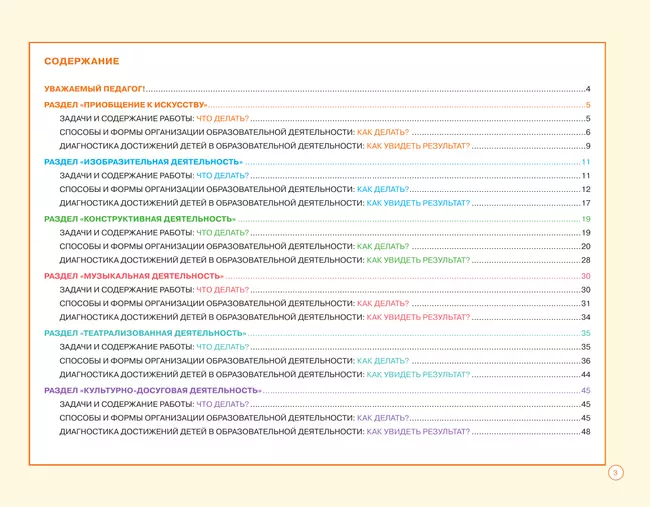Viewport: 650px width, 507px height.
Task: Go to section 'КУЛЬТУРНО-ДОСУГОВАЯ ДЕЯТЕЛЬНОСТЬ'
Action: coord(153,390)
